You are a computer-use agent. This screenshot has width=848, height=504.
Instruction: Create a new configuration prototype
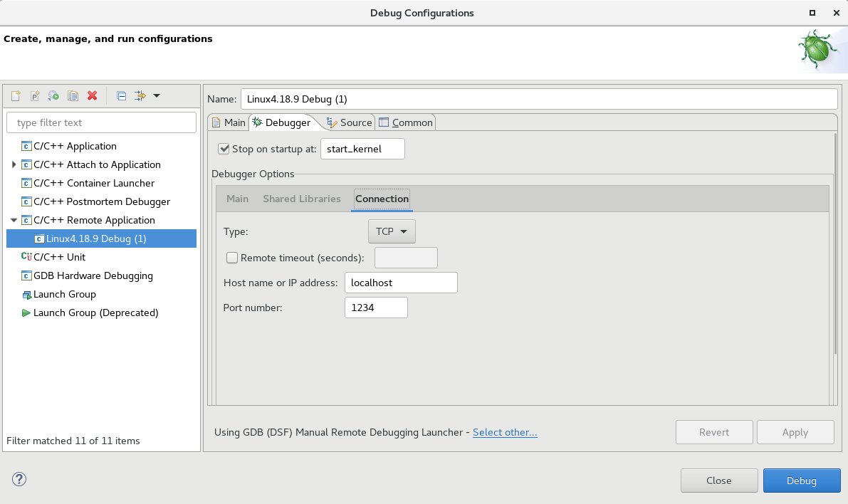(34, 95)
